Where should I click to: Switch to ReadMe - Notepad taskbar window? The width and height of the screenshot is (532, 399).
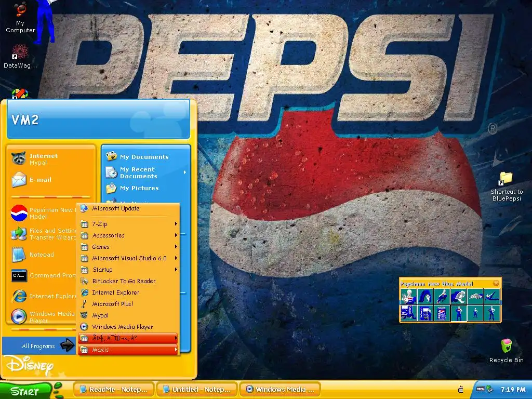[114, 390]
